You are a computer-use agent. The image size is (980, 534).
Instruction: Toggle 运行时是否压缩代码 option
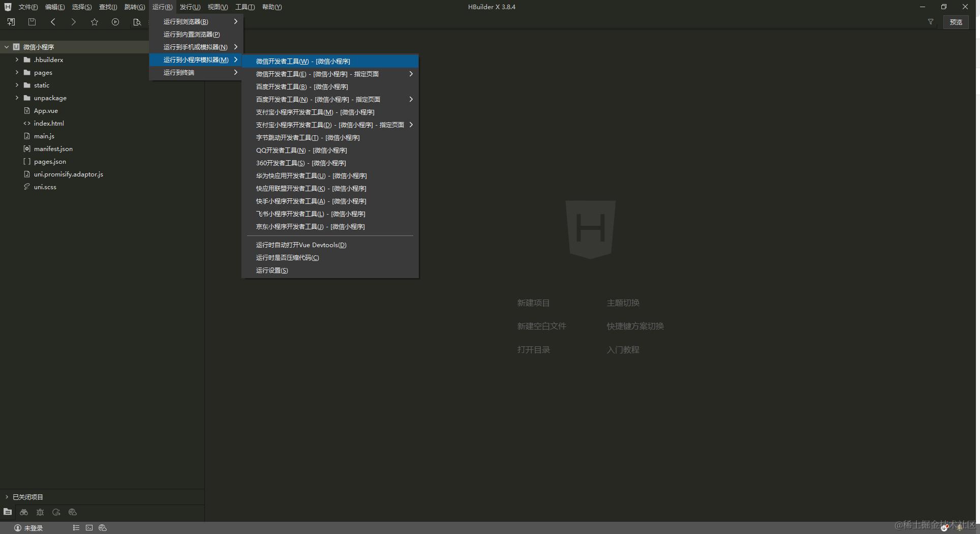(287, 257)
